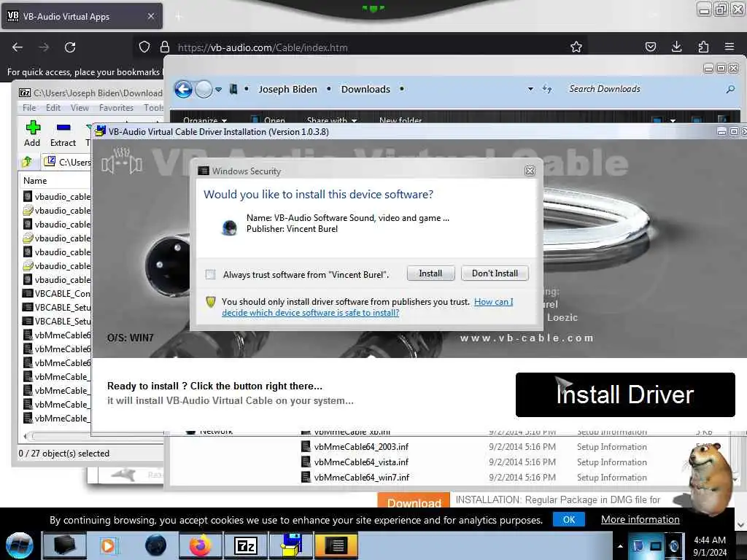Click Explorer back button
The image size is (747, 560).
point(183,89)
